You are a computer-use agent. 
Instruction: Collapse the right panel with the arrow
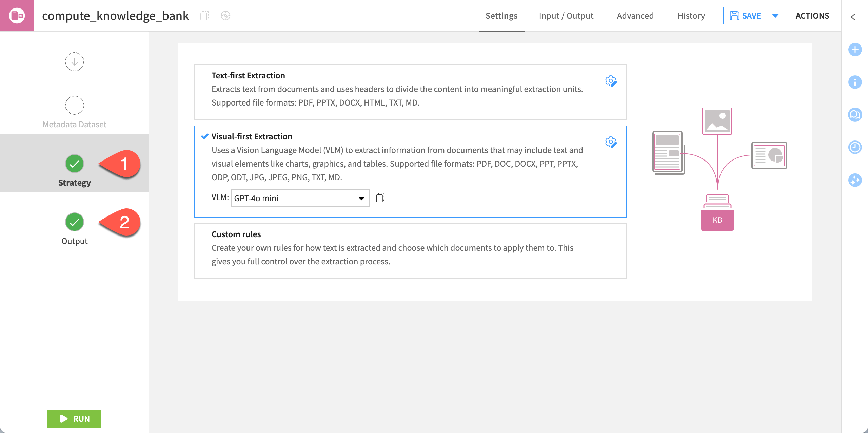(855, 17)
